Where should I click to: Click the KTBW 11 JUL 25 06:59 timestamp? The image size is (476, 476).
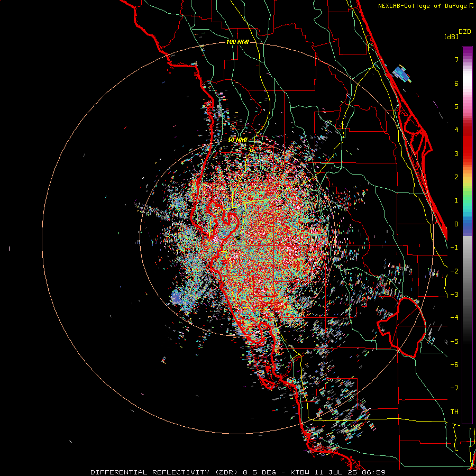[338, 472]
